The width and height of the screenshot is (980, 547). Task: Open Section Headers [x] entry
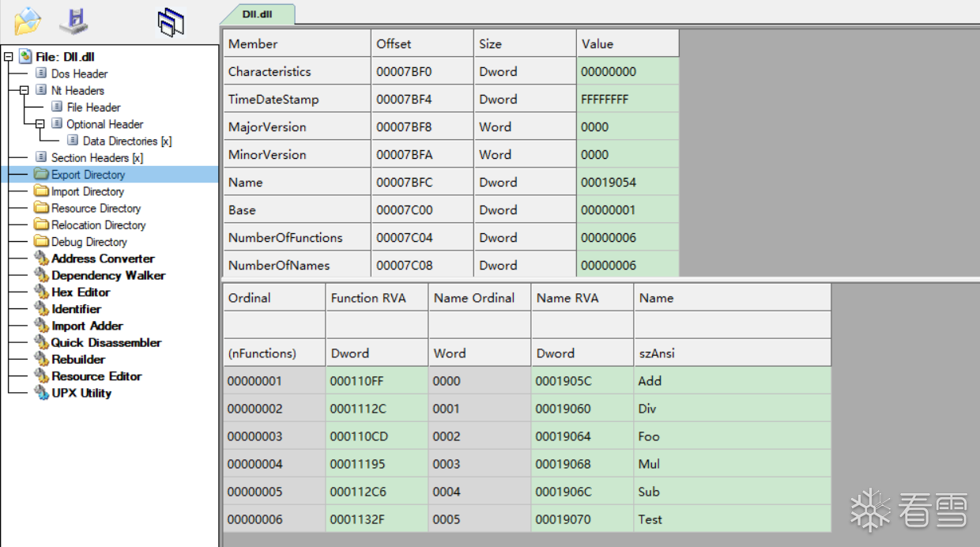click(x=96, y=158)
